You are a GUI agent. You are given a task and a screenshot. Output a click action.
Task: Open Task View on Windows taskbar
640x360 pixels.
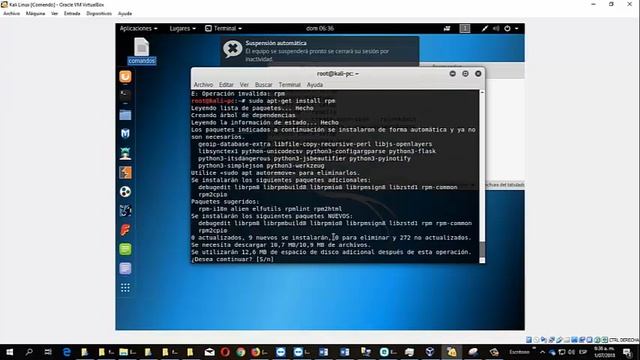pos(48,352)
